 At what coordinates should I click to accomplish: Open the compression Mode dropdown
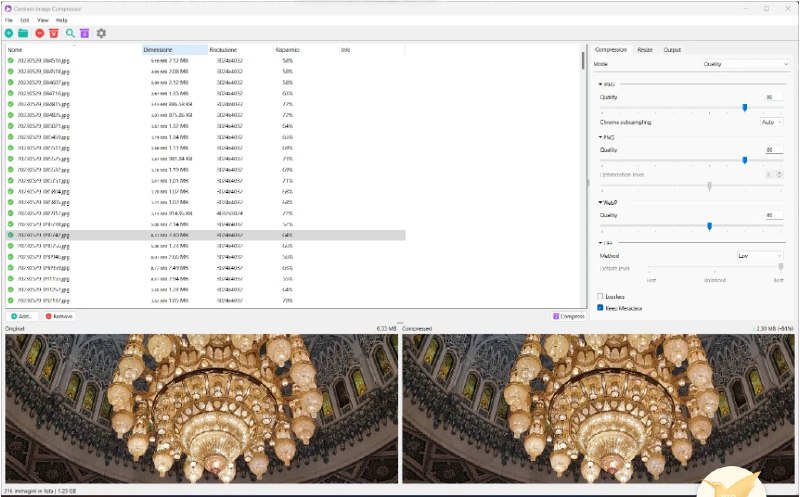click(743, 64)
